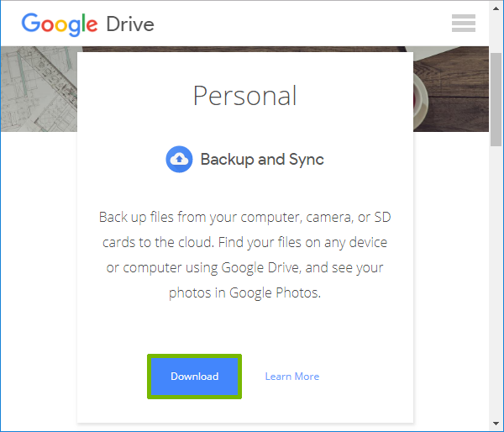The width and height of the screenshot is (504, 432).
Task: Click the scrollbar down arrow
Action: coord(496,424)
